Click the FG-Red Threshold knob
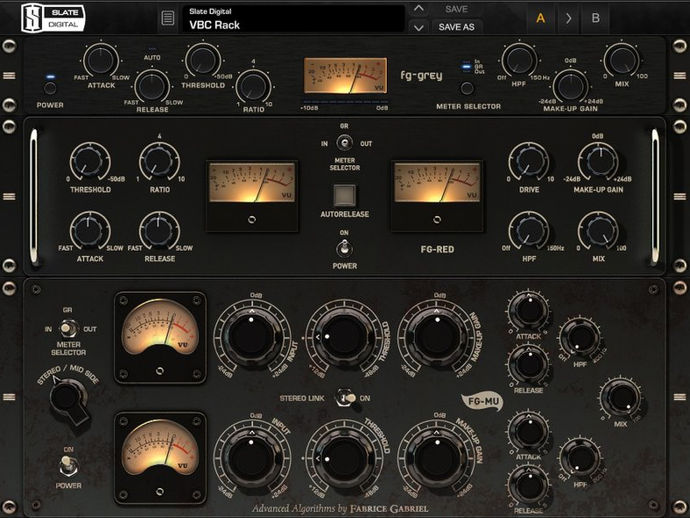Screen dimensions: 690x518 (90, 162)
